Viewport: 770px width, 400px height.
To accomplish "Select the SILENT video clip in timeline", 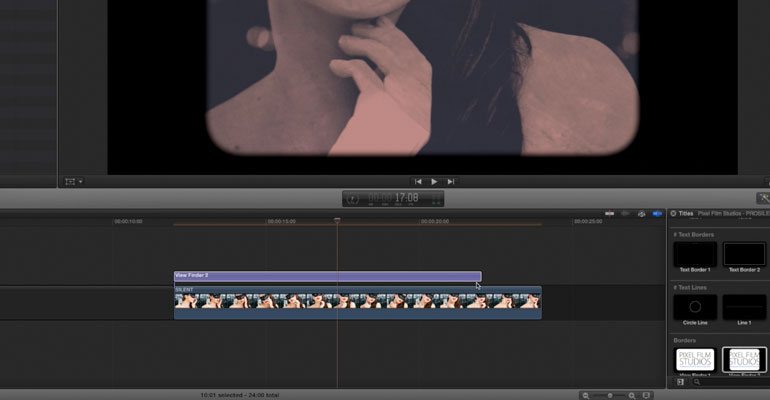I will [x=358, y=303].
